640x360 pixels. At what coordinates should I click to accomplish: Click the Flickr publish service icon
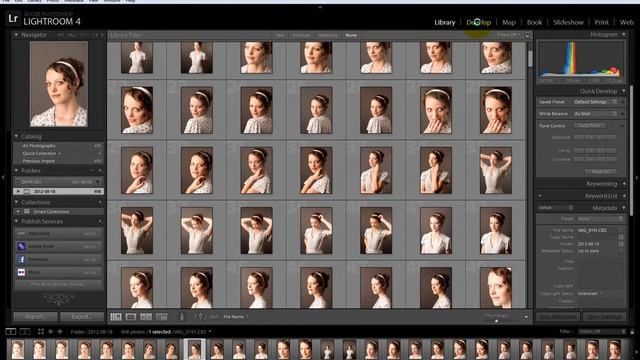[x=21, y=272]
